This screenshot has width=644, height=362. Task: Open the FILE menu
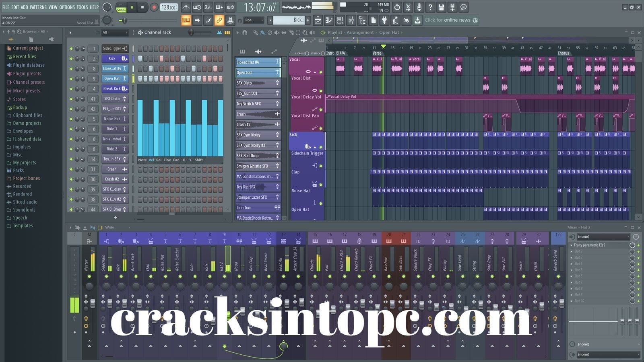(6, 7)
